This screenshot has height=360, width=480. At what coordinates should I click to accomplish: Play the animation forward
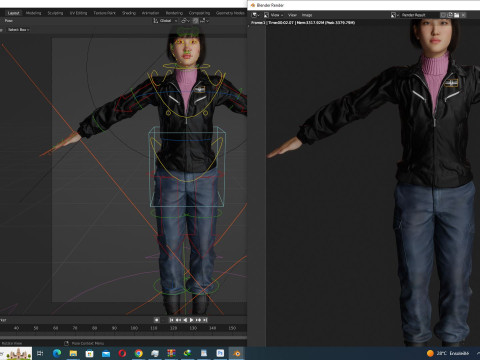[192, 320]
